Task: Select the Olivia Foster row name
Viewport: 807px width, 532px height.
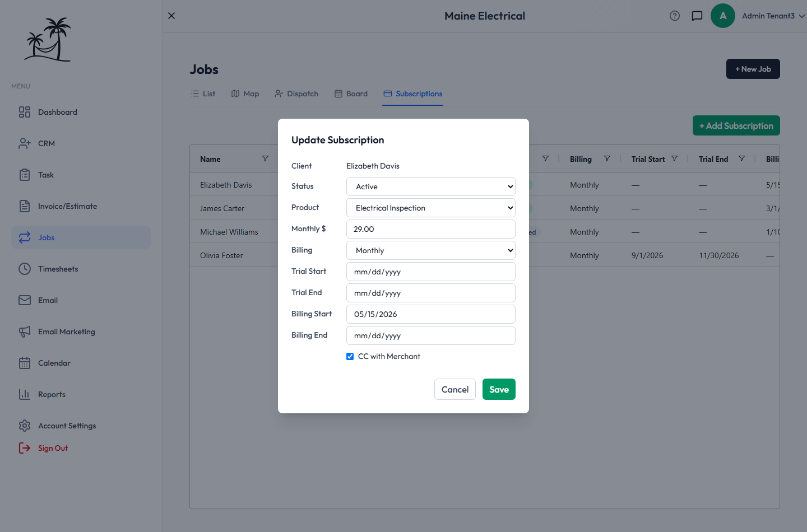Action: tap(221, 255)
